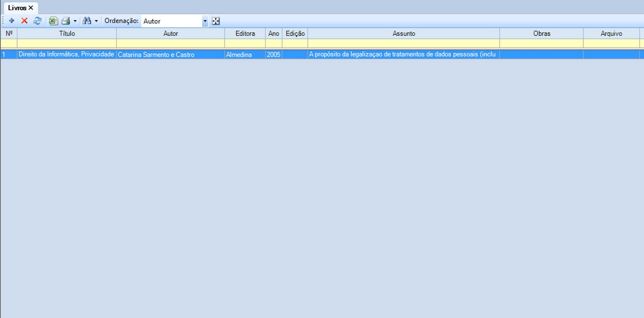Focus the Editora filter field

click(x=245, y=44)
